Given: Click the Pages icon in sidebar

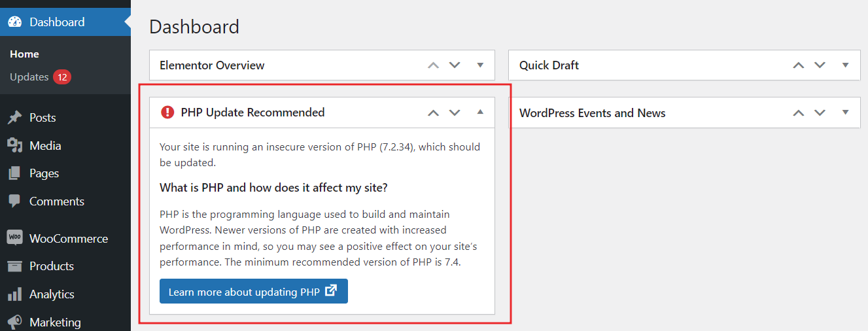Looking at the screenshot, I should 14,173.
